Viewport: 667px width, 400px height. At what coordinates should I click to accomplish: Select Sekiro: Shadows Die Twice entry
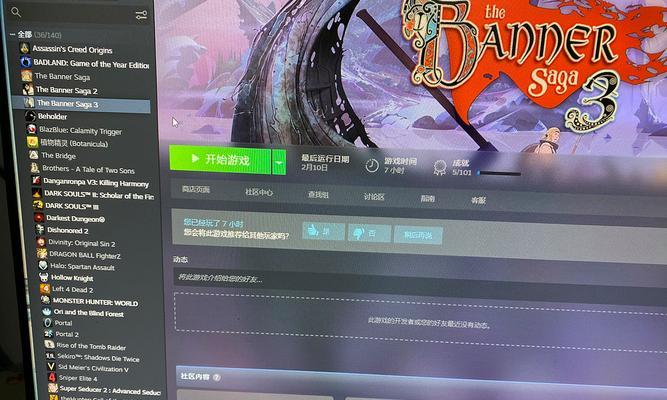click(98, 357)
